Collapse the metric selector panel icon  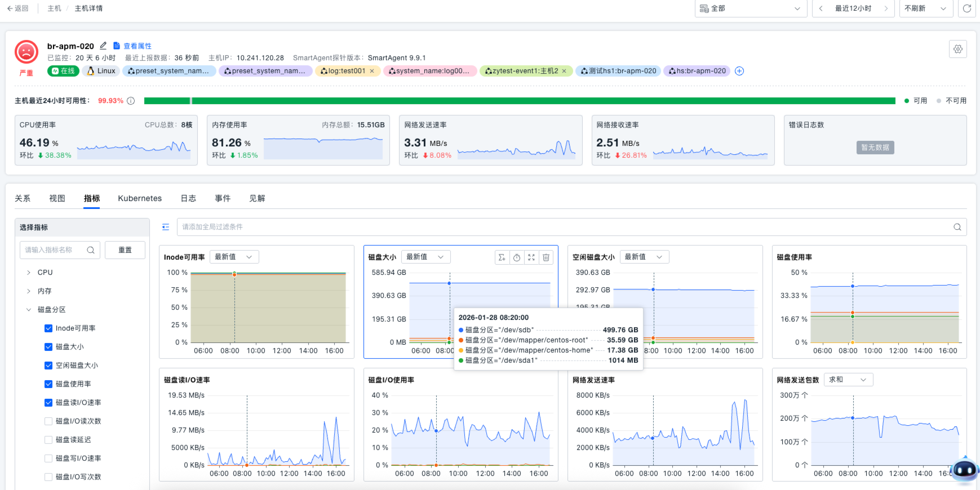pos(166,227)
